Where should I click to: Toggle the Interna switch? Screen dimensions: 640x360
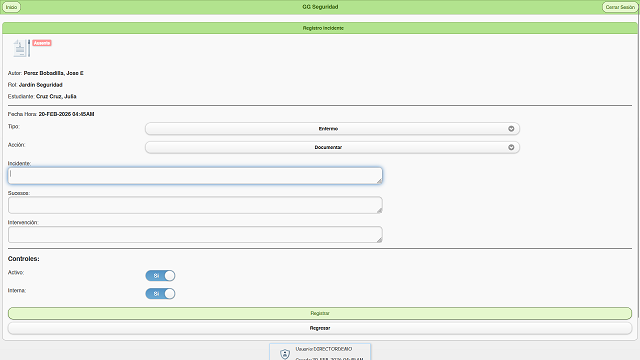160,293
